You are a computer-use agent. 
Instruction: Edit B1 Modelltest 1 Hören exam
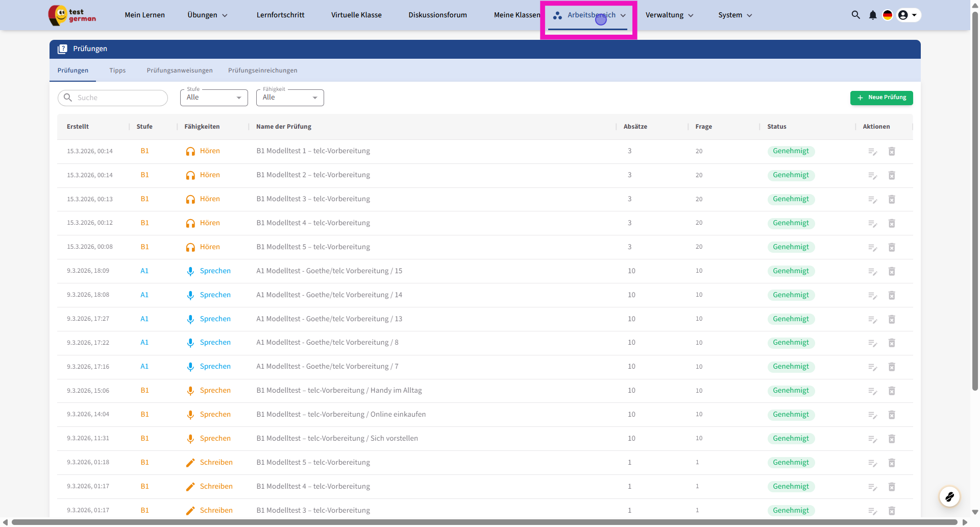872,152
